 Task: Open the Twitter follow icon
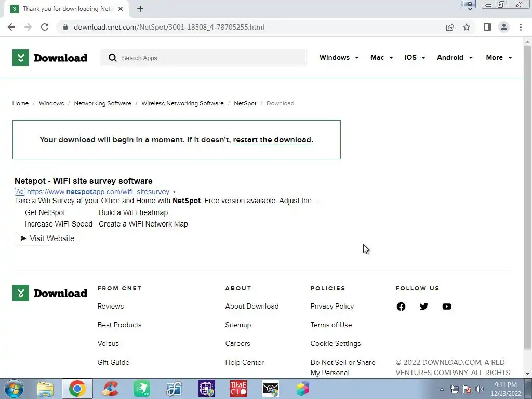[424, 307]
